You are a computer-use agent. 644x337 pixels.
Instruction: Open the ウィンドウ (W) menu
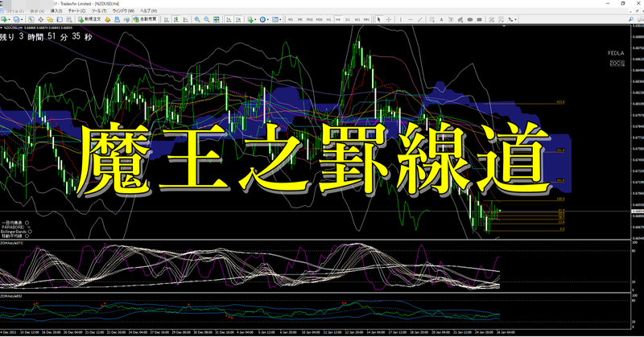[x=123, y=10]
